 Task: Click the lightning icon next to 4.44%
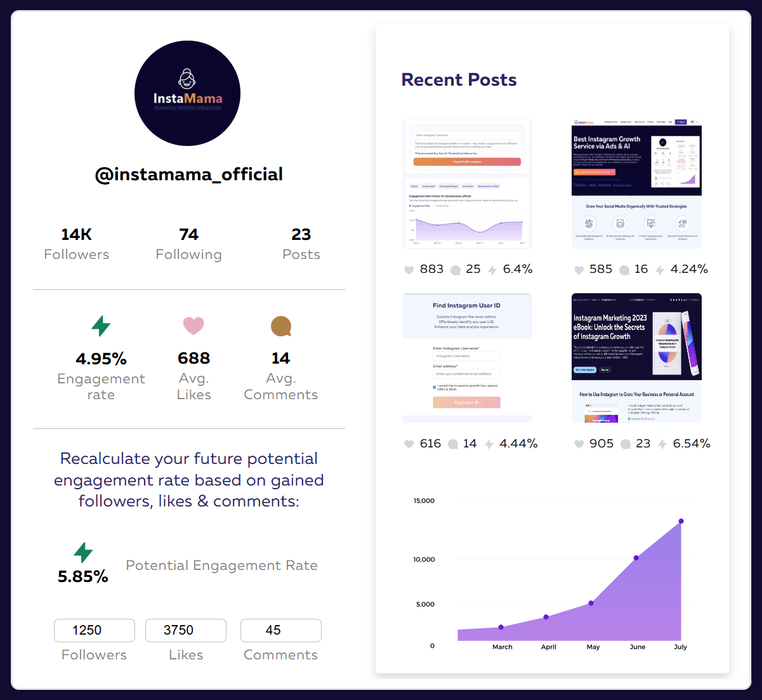click(489, 444)
